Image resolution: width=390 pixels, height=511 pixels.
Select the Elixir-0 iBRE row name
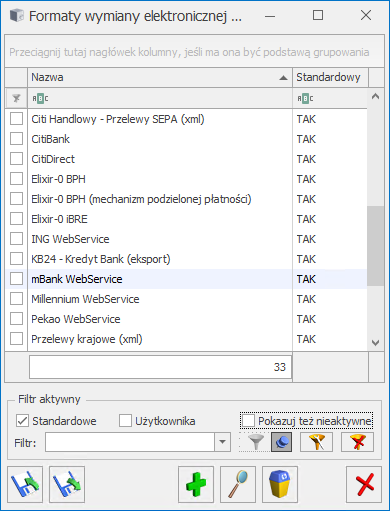tap(59, 219)
